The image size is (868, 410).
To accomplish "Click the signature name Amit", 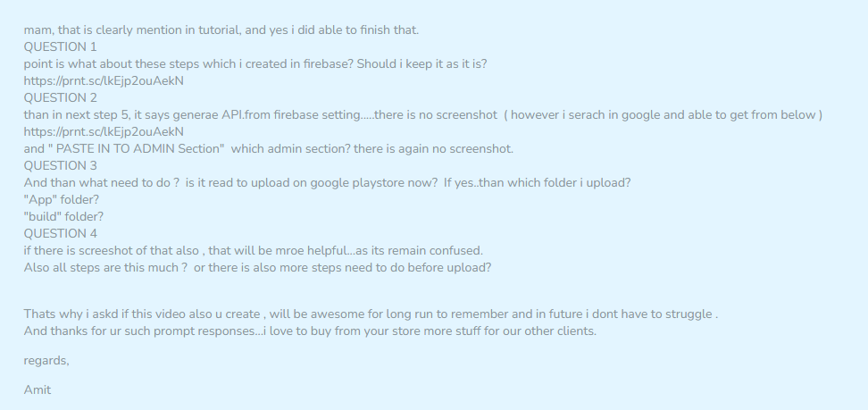I will tap(38, 390).
